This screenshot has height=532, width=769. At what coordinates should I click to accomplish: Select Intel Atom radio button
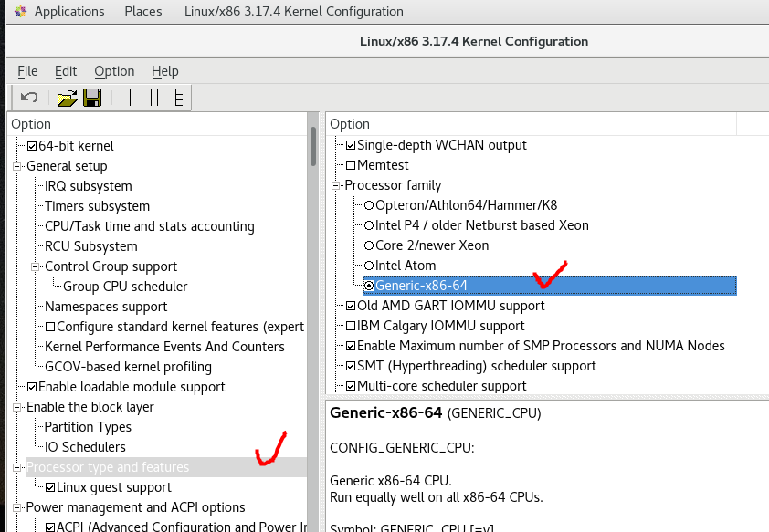click(x=369, y=266)
